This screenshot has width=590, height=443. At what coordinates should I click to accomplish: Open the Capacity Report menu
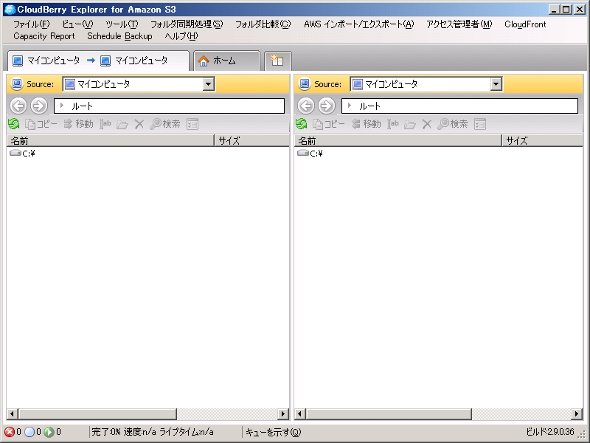click(x=44, y=36)
